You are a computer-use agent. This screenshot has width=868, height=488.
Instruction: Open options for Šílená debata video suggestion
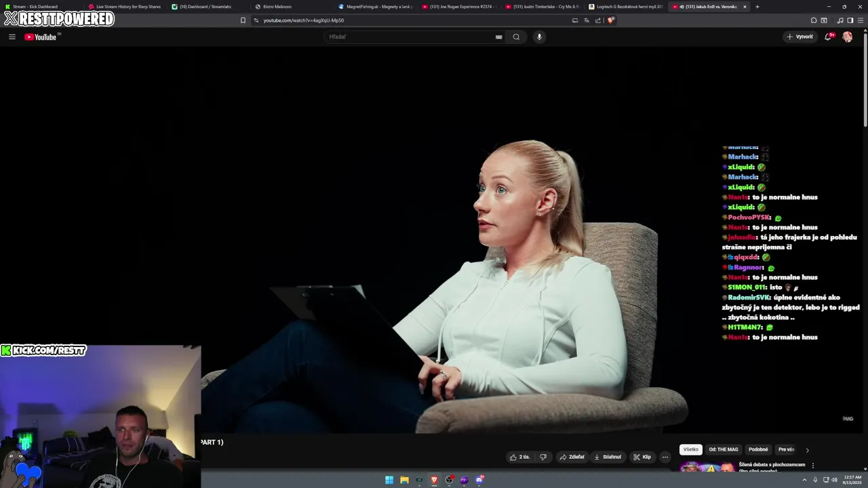coord(813,466)
